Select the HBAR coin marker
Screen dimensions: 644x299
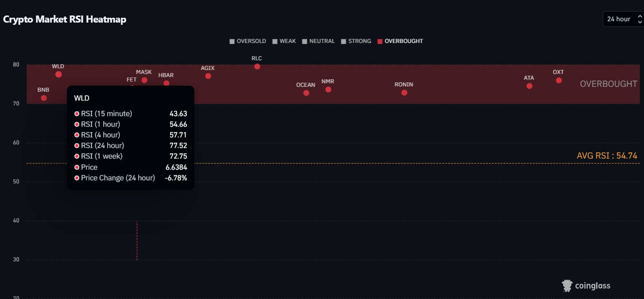pos(166,82)
